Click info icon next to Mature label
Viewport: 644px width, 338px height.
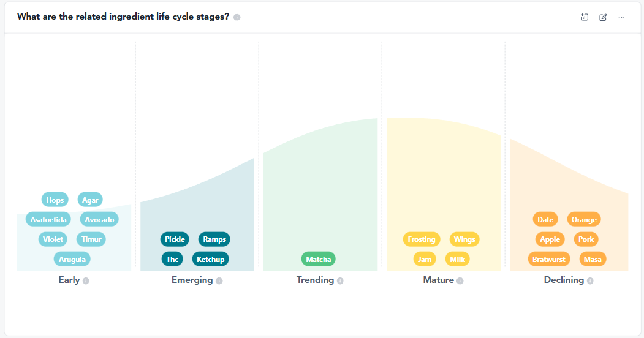(460, 281)
